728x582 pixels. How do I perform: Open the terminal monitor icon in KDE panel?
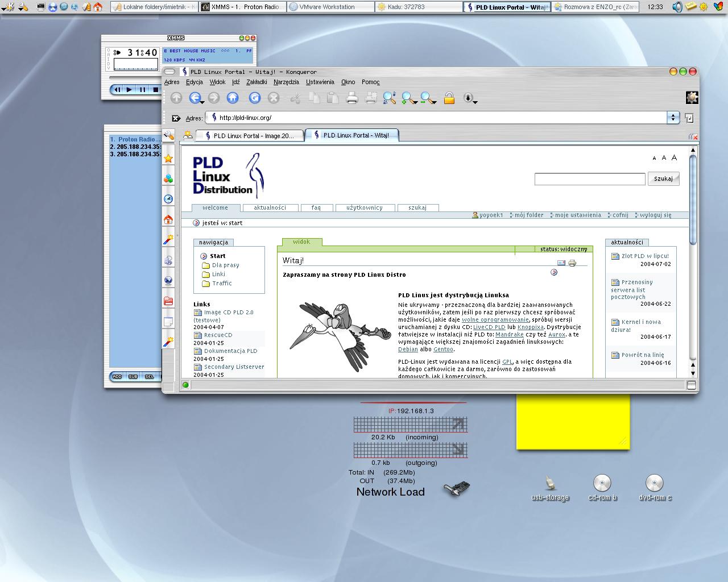point(41,7)
